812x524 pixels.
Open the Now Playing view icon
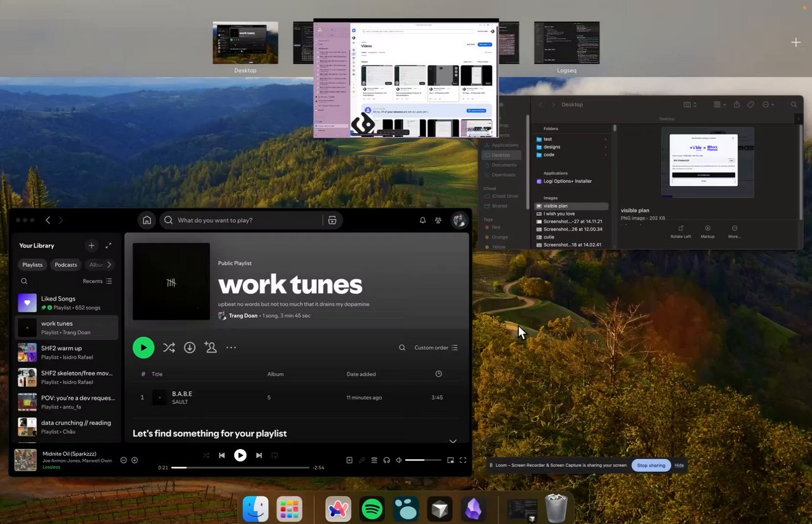tap(350, 460)
